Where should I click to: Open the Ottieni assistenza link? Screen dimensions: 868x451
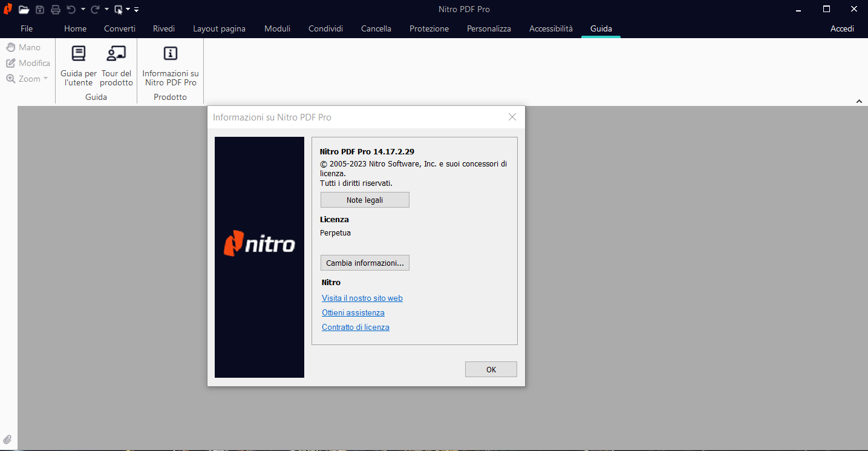tap(353, 312)
